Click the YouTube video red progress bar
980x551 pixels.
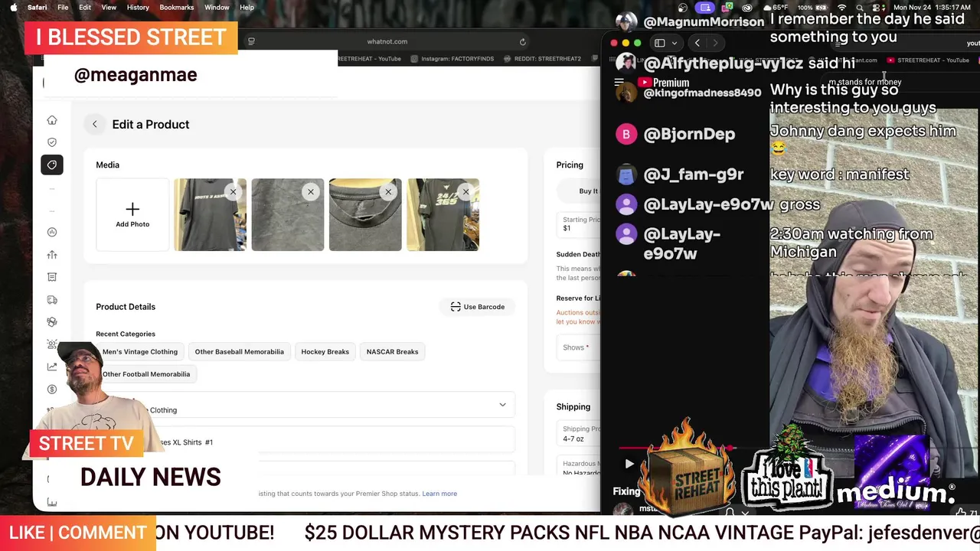[674, 448]
